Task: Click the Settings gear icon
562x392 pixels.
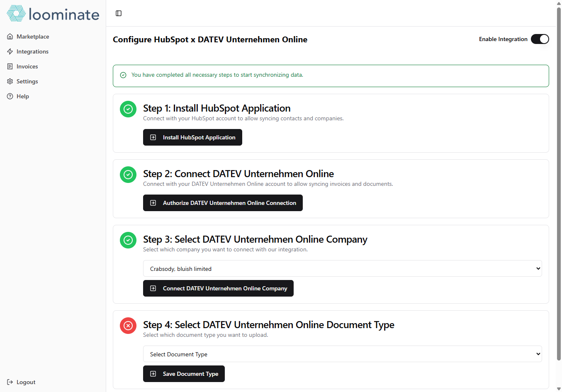Action: (x=10, y=81)
